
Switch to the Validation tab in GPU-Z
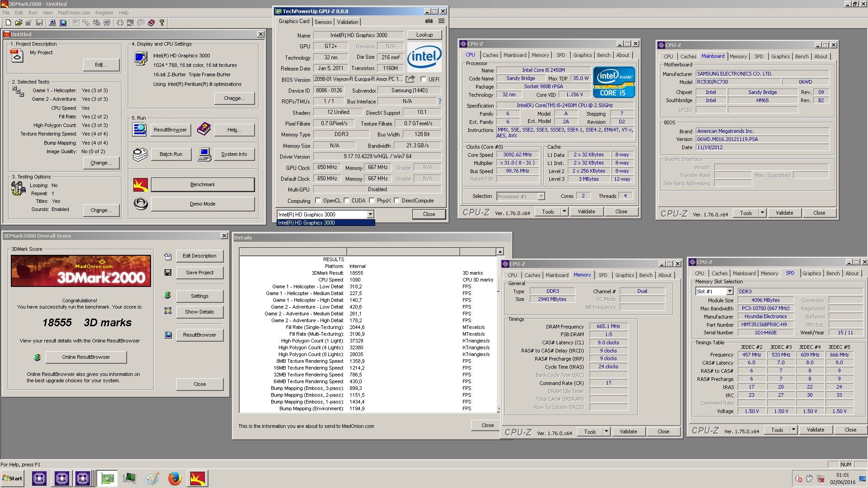[x=348, y=22]
